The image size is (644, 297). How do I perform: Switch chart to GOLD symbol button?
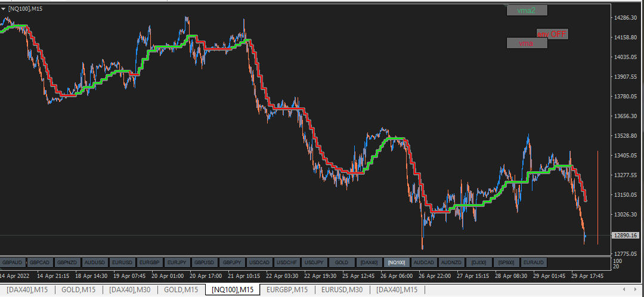[x=342, y=262]
